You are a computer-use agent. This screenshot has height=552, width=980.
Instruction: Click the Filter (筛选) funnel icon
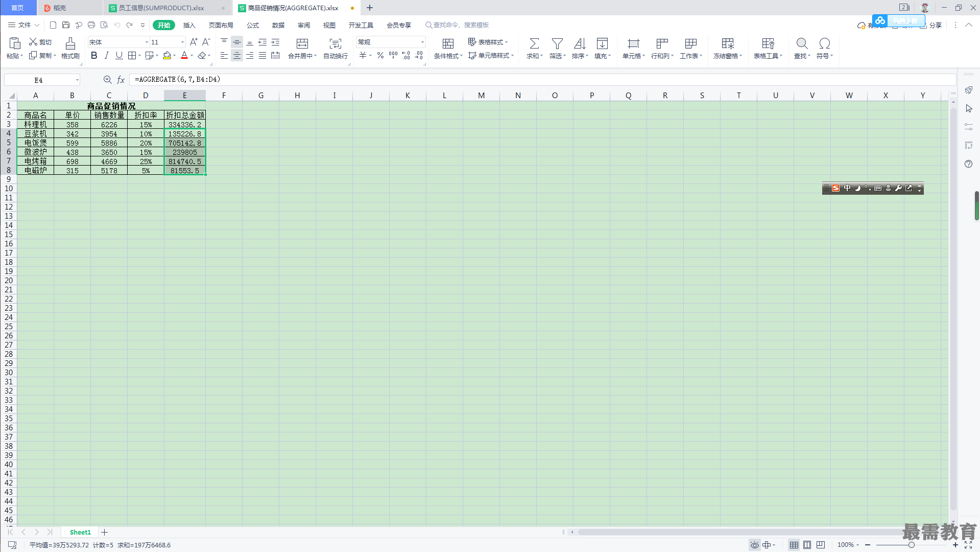557,43
